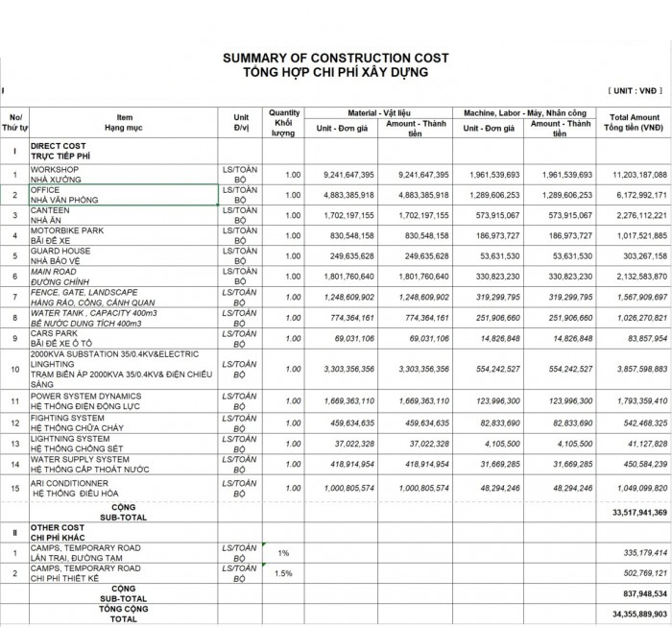Select direct cost sub-total 33,517,941,369

pyautogui.click(x=633, y=513)
